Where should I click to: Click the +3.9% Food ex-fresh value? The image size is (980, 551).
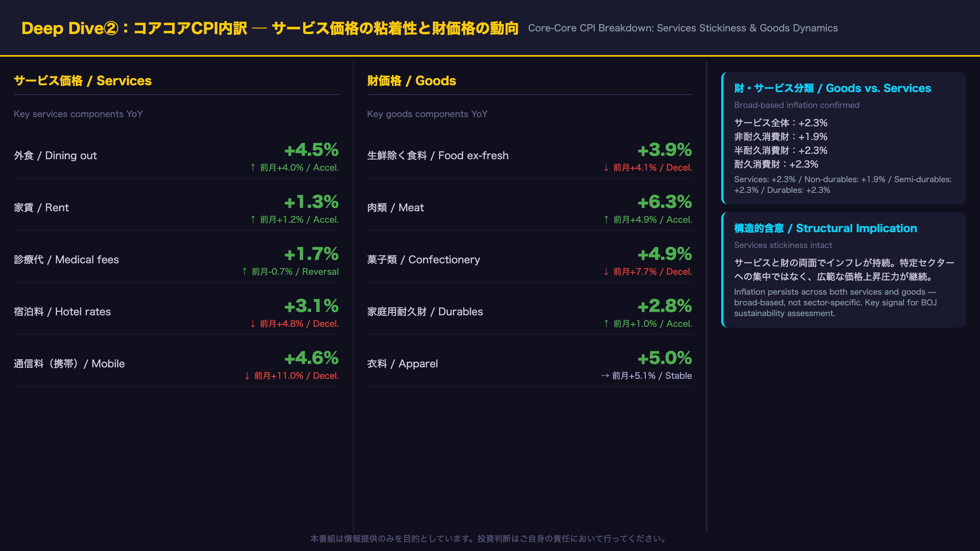tap(665, 150)
